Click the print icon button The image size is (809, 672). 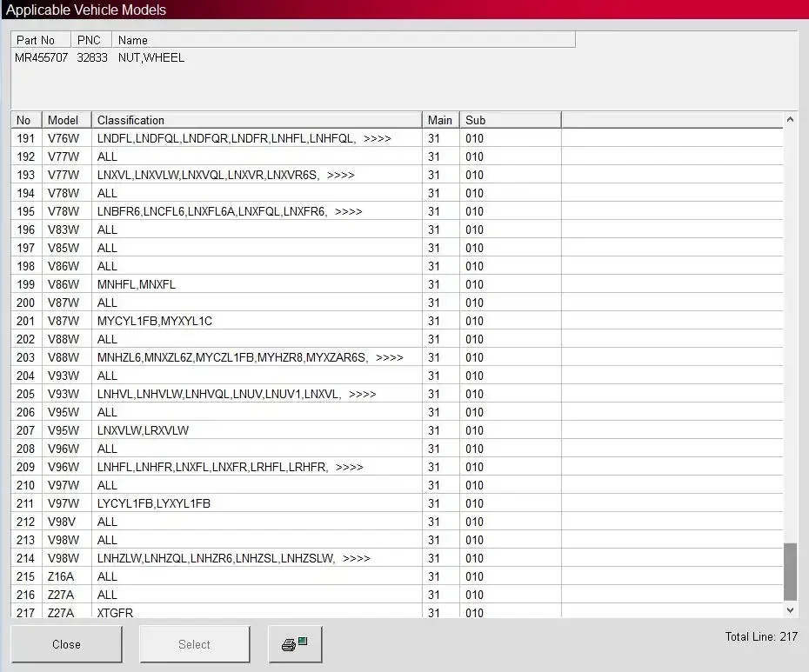click(x=295, y=644)
